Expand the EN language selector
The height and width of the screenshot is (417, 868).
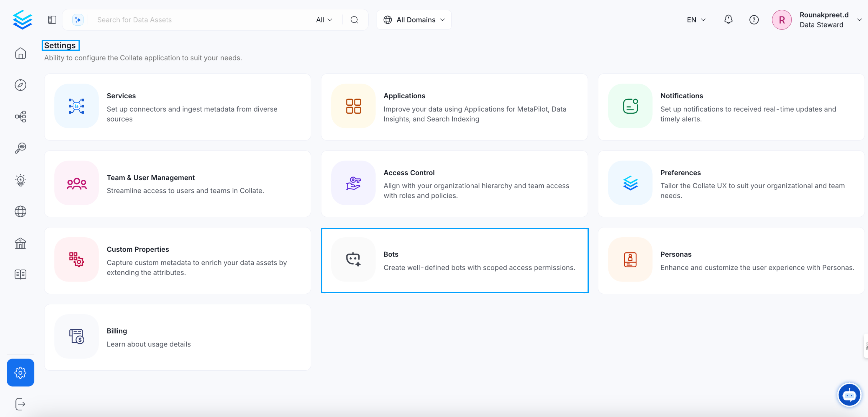tap(696, 19)
